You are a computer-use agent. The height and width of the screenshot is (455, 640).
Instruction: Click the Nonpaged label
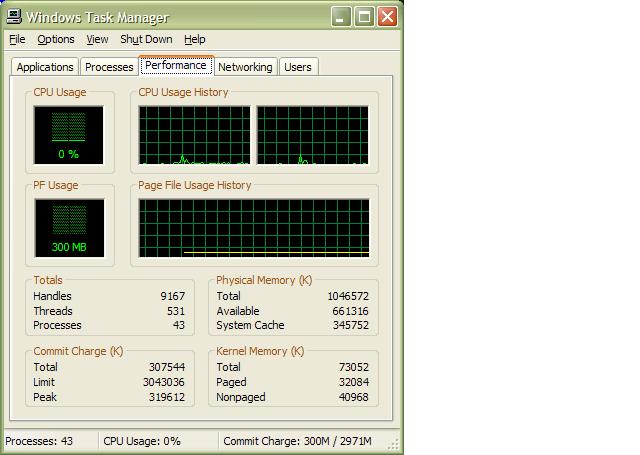241,397
